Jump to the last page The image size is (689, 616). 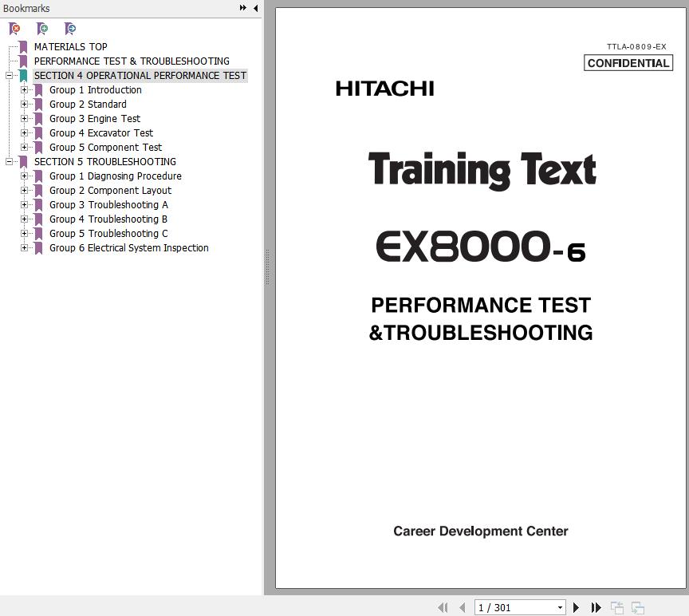[x=596, y=608]
